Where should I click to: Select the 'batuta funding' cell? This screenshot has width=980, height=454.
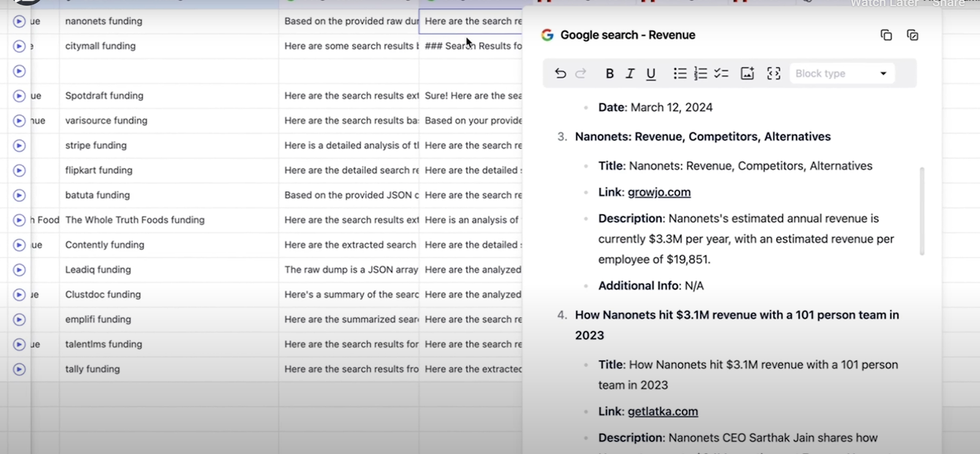click(169, 195)
